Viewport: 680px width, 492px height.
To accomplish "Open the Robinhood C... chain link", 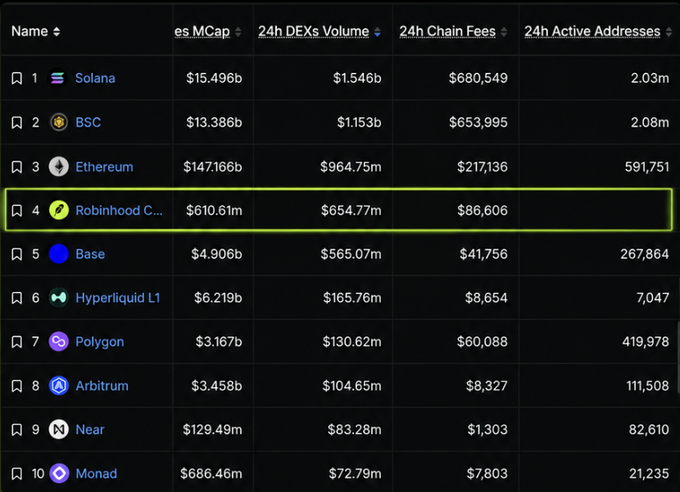I will 119,211.
